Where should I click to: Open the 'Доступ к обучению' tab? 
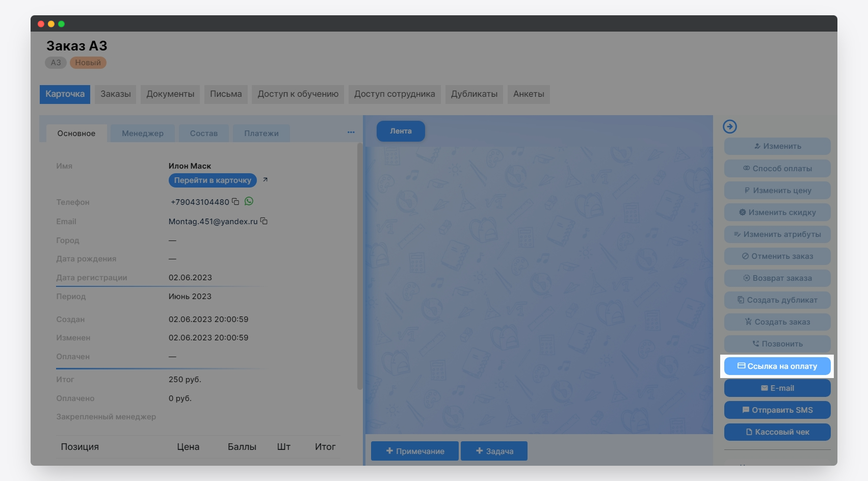(298, 94)
